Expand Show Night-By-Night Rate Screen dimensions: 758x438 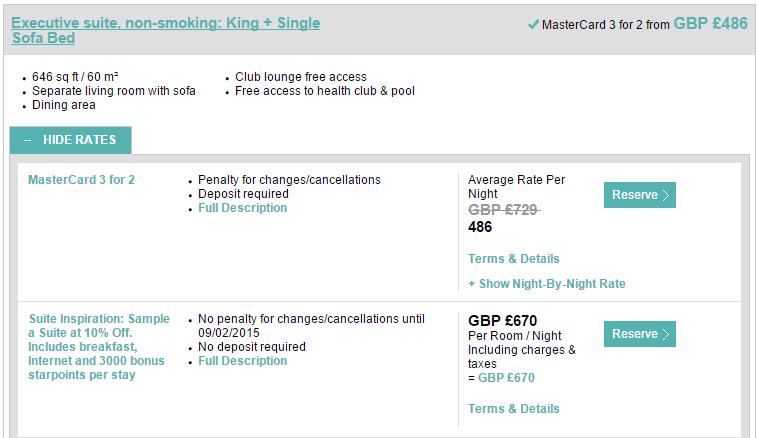click(547, 284)
